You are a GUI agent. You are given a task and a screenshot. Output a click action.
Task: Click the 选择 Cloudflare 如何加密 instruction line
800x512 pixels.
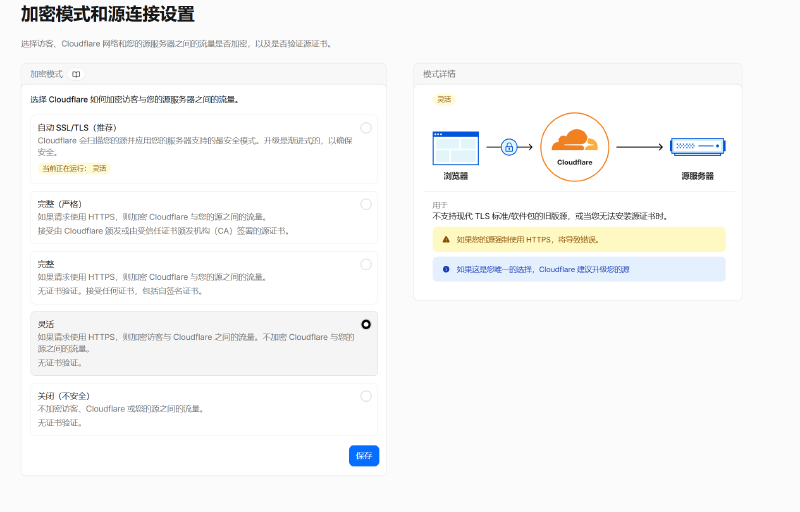coord(135,99)
